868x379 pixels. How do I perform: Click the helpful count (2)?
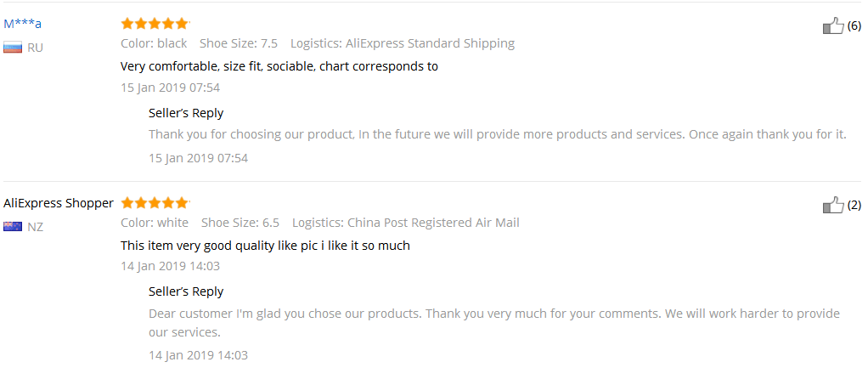click(x=854, y=206)
